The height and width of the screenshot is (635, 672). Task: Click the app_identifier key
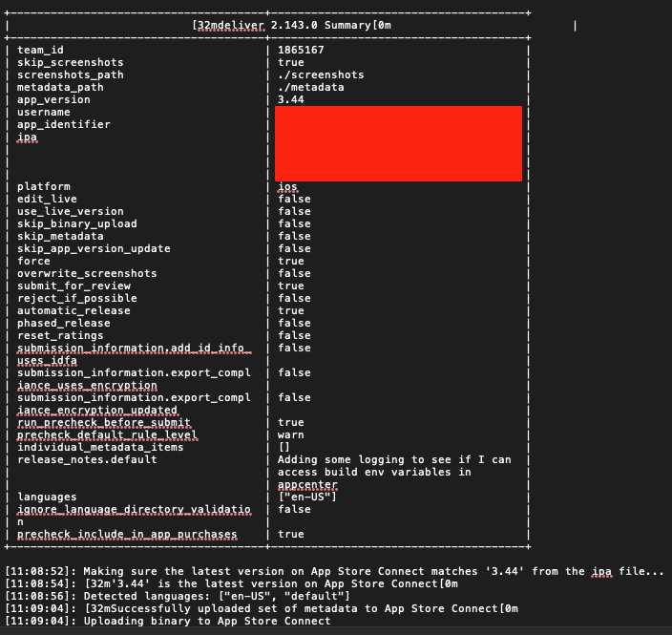point(64,125)
